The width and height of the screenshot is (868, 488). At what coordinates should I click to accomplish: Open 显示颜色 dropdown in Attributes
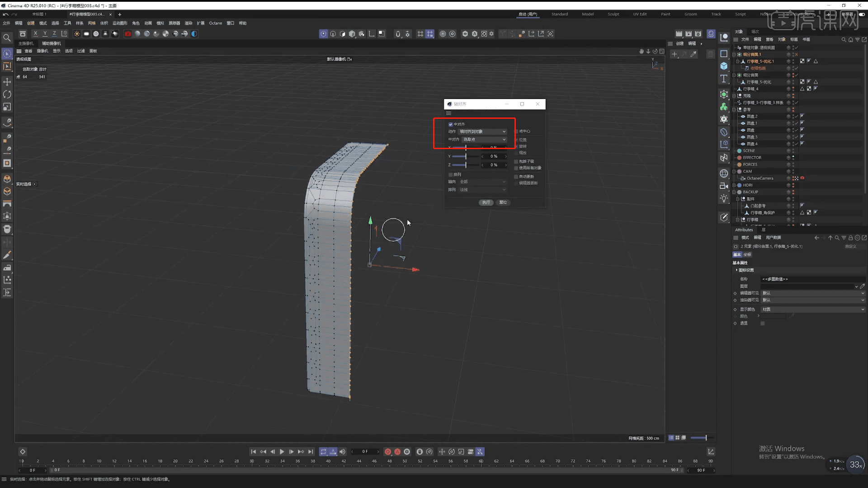tap(813, 310)
